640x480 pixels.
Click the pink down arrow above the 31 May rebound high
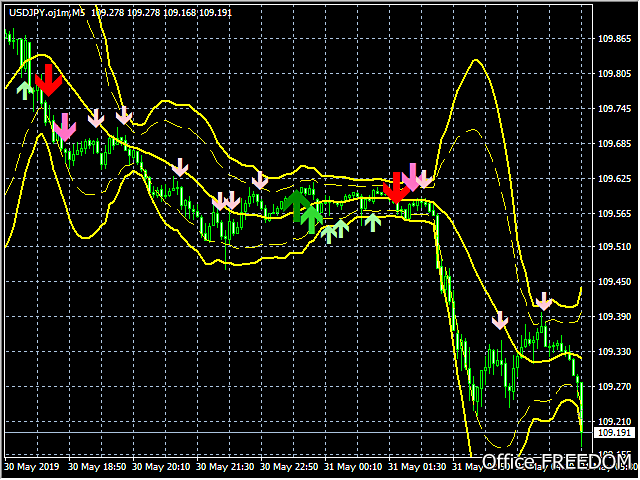click(x=544, y=301)
